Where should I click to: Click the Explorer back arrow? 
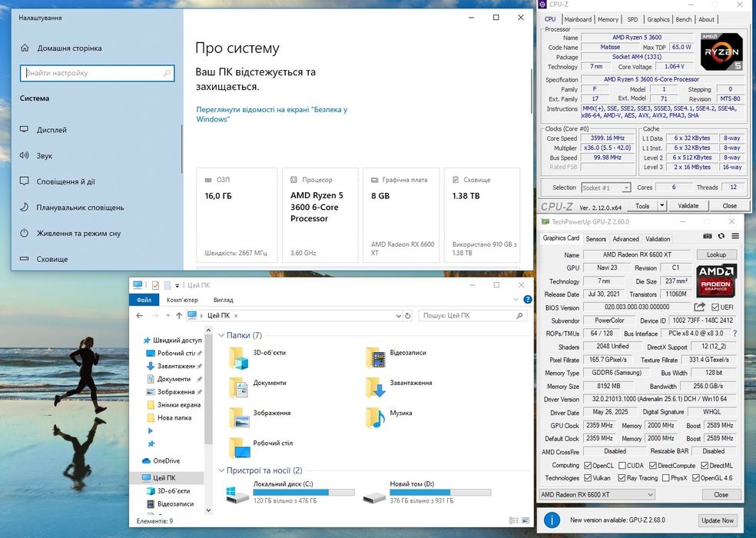139,316
